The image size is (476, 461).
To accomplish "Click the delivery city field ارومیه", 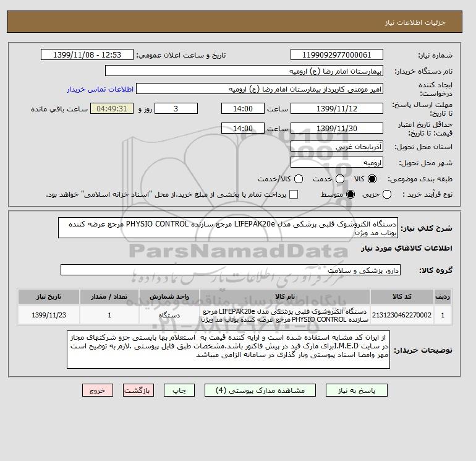I will (x=337, y=163).
